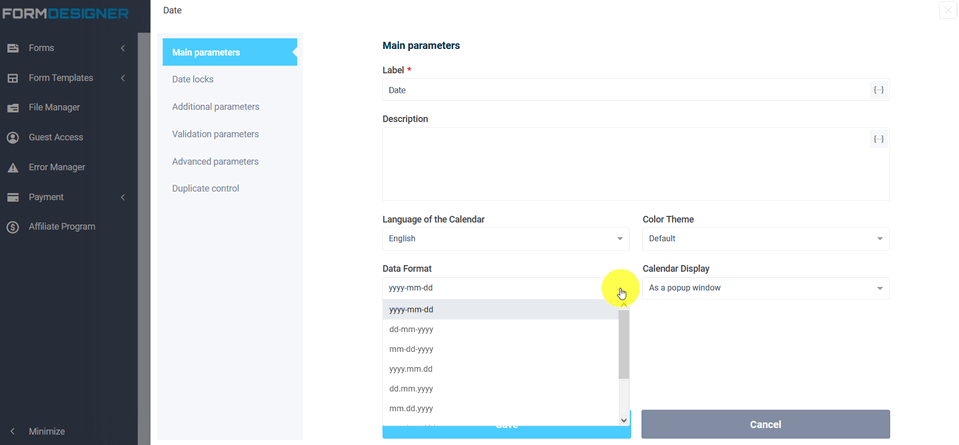Expand the Forms submenu chevron
Image resolution: width=959 pixels, height=445 pixels.
pyautogui.click(x=122, y=48)
